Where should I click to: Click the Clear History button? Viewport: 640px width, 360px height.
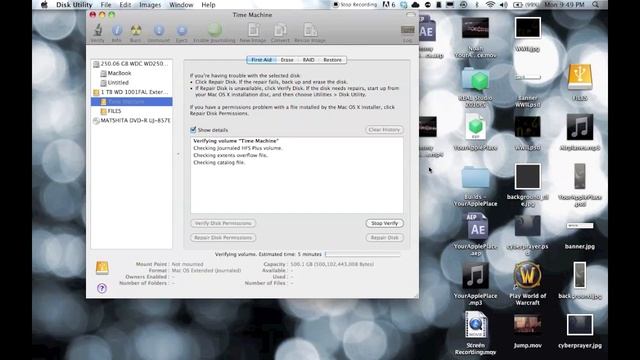pos(384,130)
